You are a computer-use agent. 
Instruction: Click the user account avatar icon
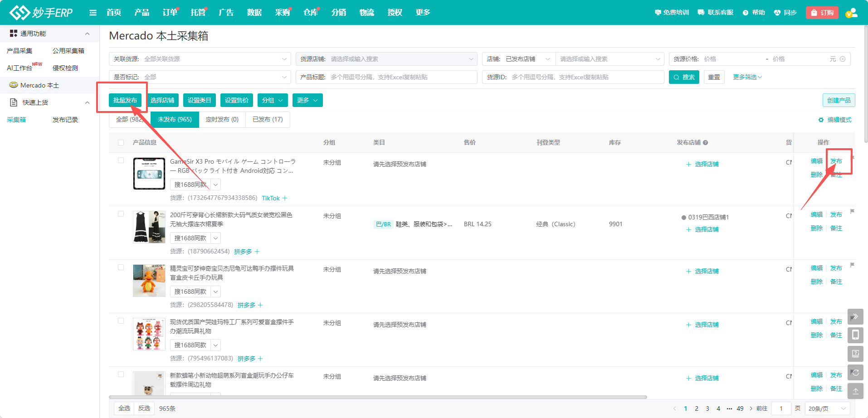pyautogui.click(x=851, y=13)
